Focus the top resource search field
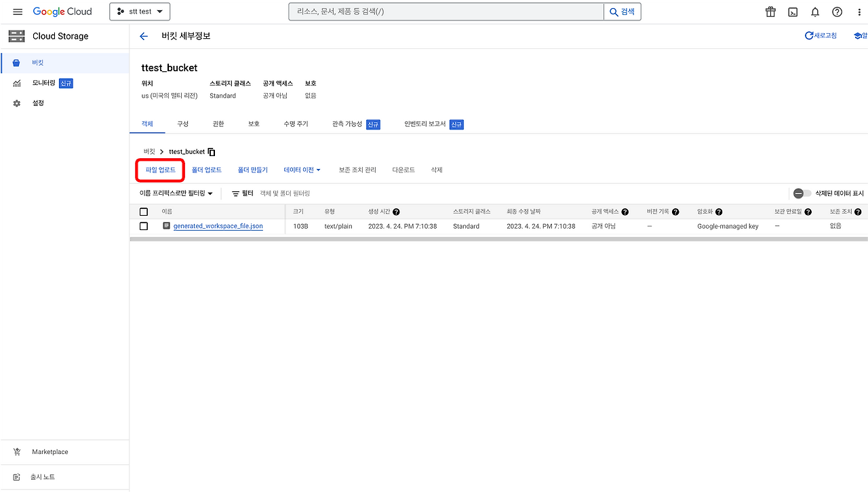This screenshot has height=492, width=868. click(x=446, y=12)
